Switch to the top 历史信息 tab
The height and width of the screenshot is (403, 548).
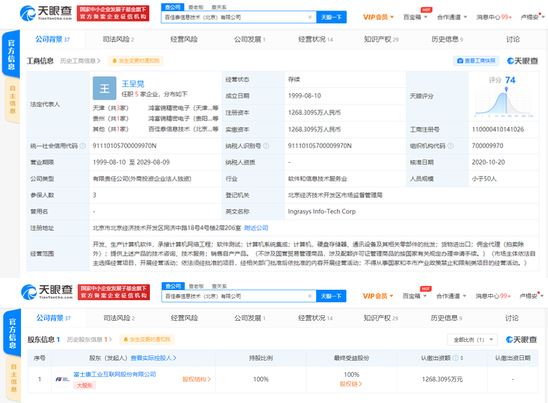[447, 39]
